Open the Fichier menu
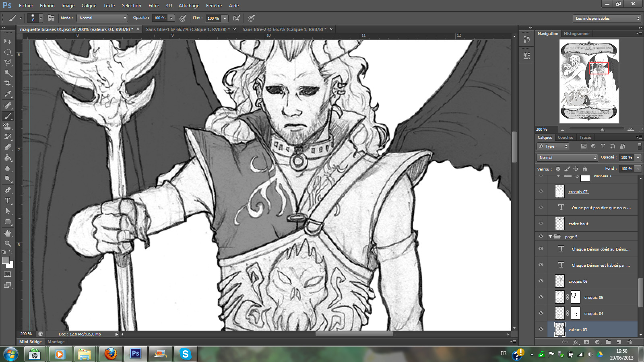The width and height of the screenshot is (644, 362). (26, 6)
